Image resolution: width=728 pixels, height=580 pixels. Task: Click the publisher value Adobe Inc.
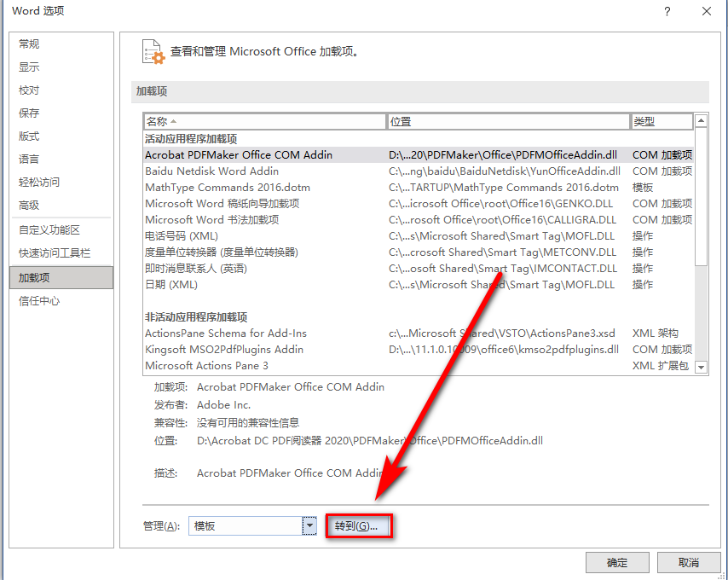(x=224, y=405)
